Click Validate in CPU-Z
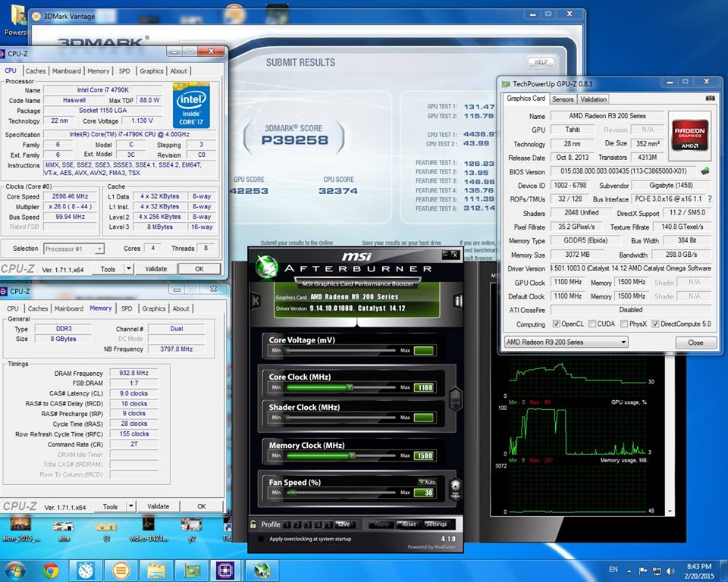This screenshot has width=728, height=582. pos(155,268)
